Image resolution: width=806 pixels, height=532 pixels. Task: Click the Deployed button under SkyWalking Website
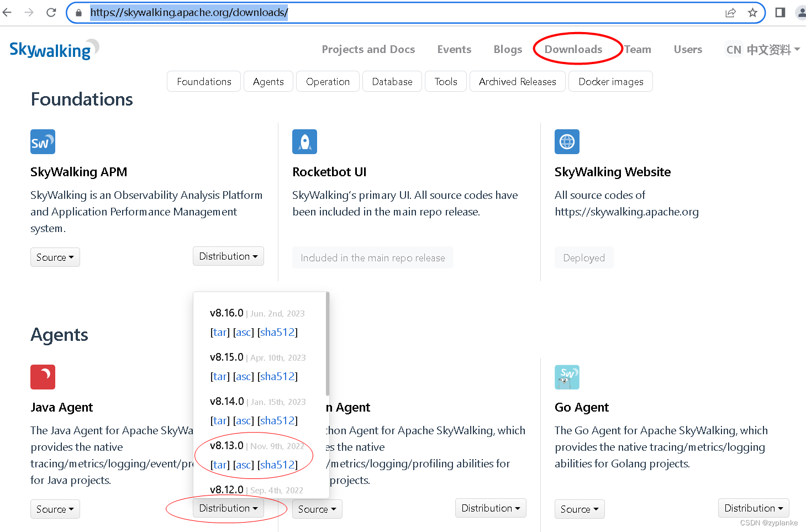point(583,257)
